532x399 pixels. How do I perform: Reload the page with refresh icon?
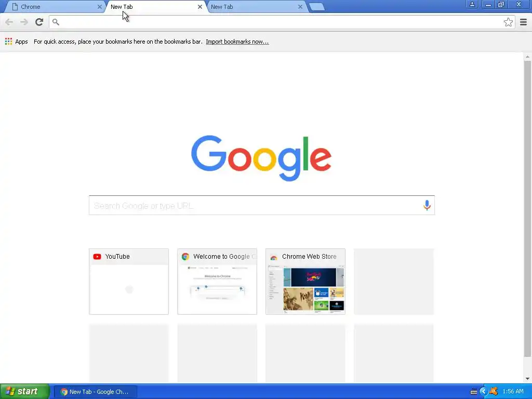[x=39, y=22]
